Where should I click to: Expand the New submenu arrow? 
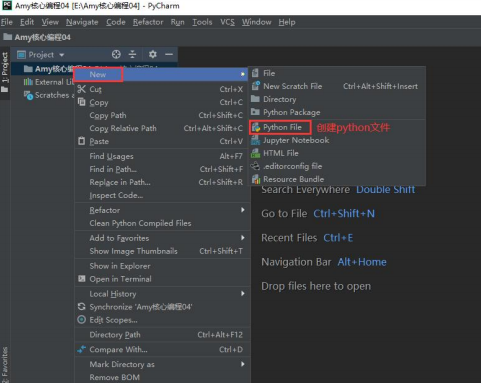pos(243,74)
